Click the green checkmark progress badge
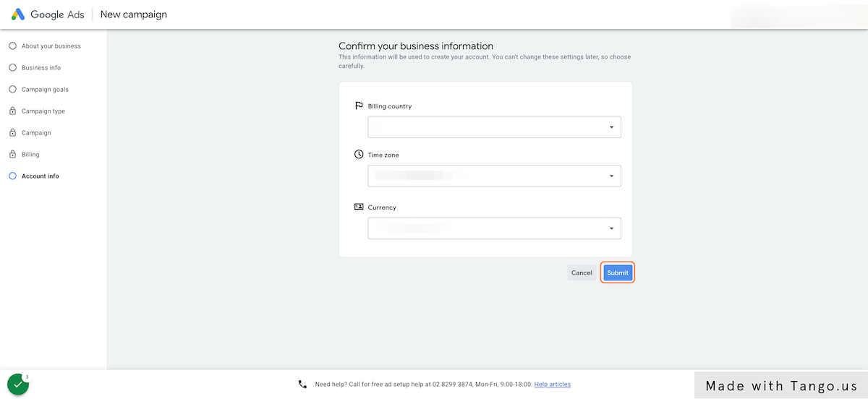The image size is (868, 399). [x=18, y=384]
